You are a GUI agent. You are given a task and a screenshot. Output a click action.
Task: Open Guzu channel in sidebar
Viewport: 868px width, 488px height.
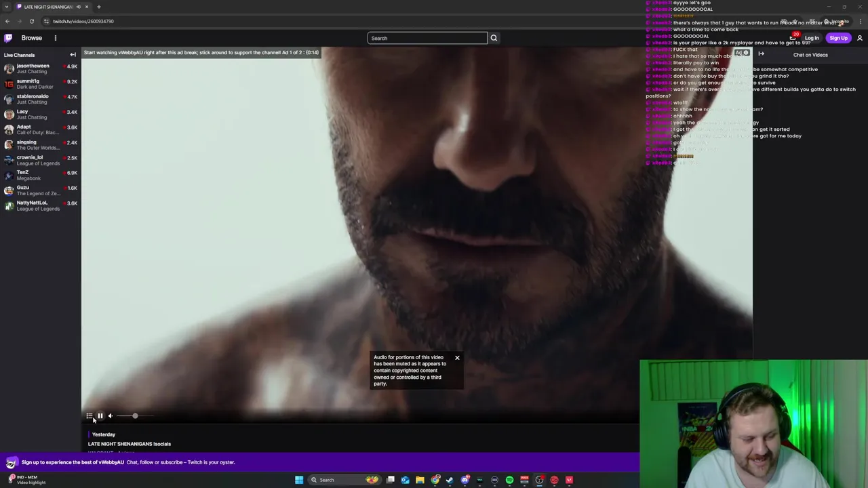coord(41,190)
